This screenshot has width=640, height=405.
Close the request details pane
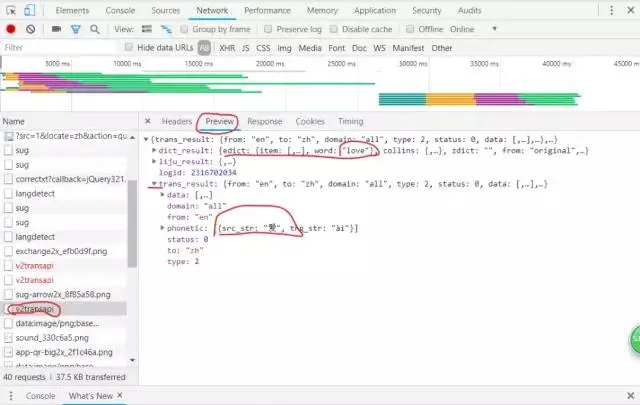point(148,121)
